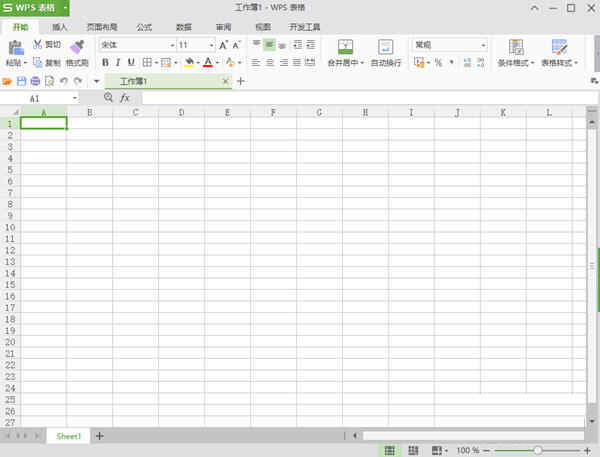This screenshot has width=600, height=457.
Task: Click the Insert Function fx icon
Action: pos(125,98)
